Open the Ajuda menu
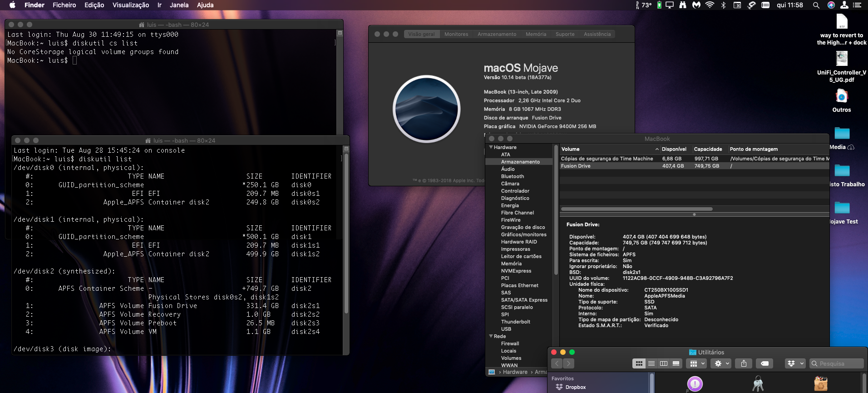 point(205,5)
